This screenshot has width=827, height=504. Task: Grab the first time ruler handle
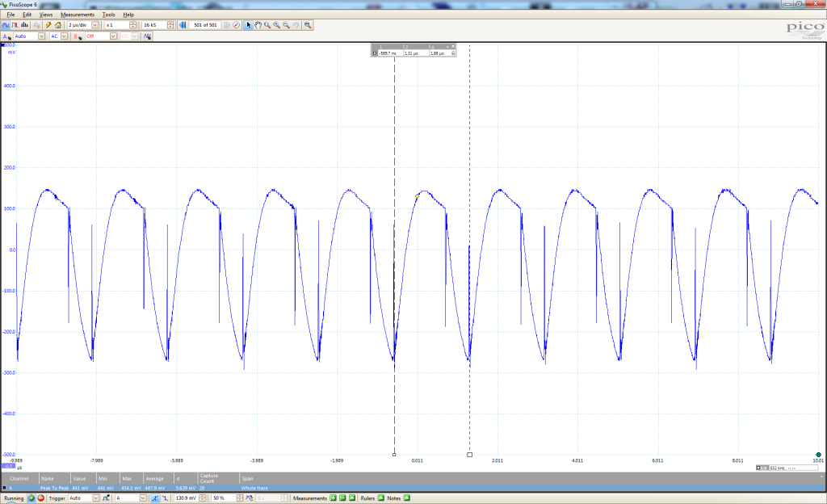click(x=394, y=455)
